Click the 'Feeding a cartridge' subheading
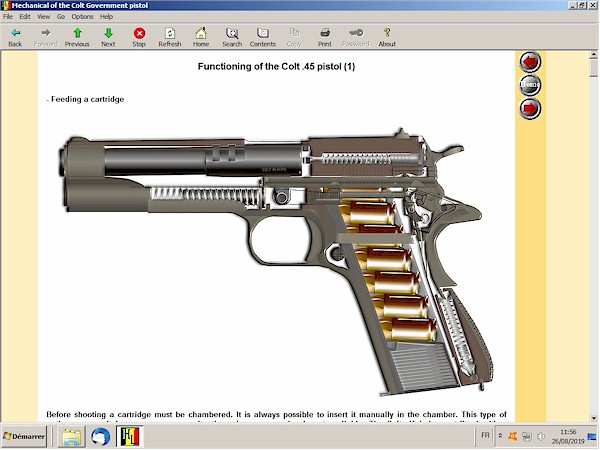This screenshot has height=450, width=600. [x=87, y=99]
